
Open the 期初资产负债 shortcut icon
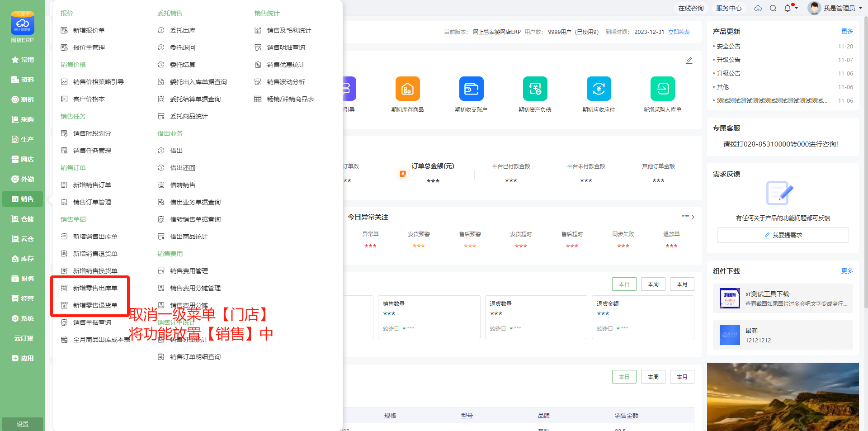[535, 89]
